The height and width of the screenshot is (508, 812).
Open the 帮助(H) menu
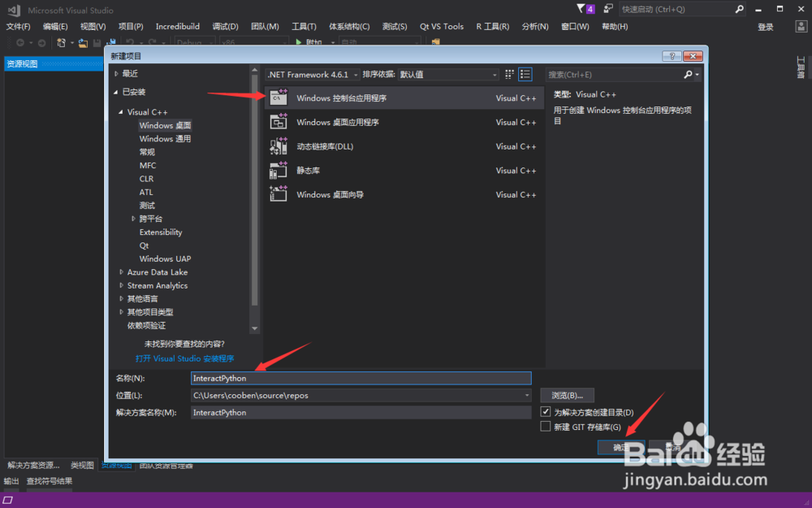[x=615, y=27]
